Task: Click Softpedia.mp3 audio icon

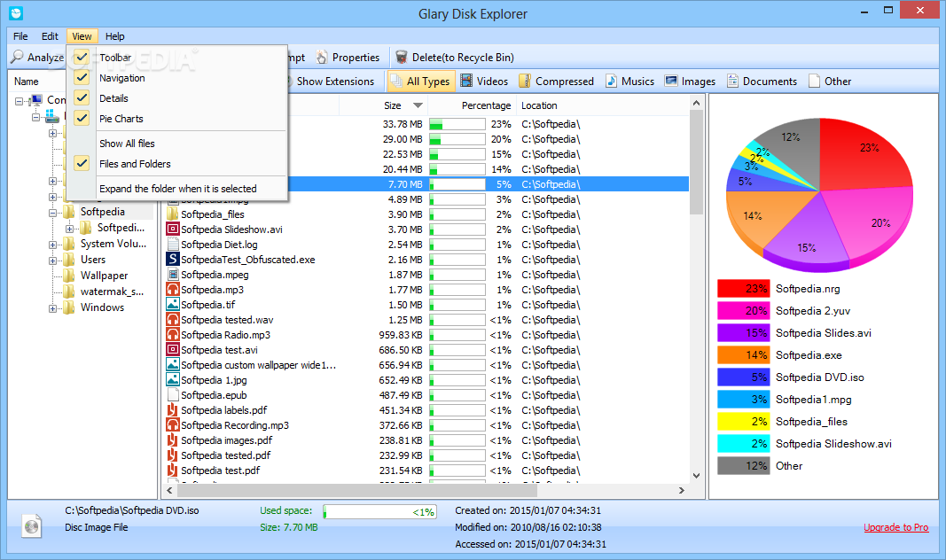Action: 173,290
